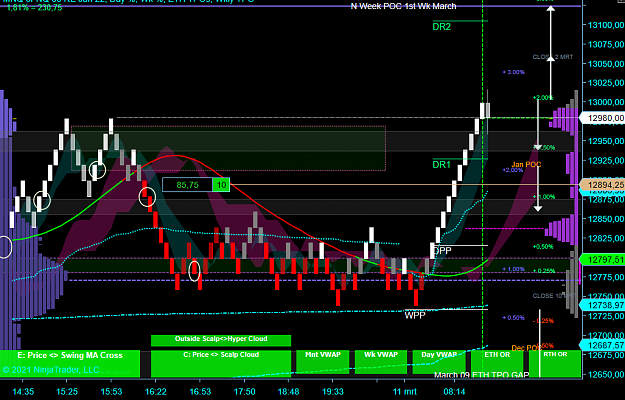Click 13025,00 on the price axis
The width and height of the screenshot is (625, 400).
coord(606,83)
